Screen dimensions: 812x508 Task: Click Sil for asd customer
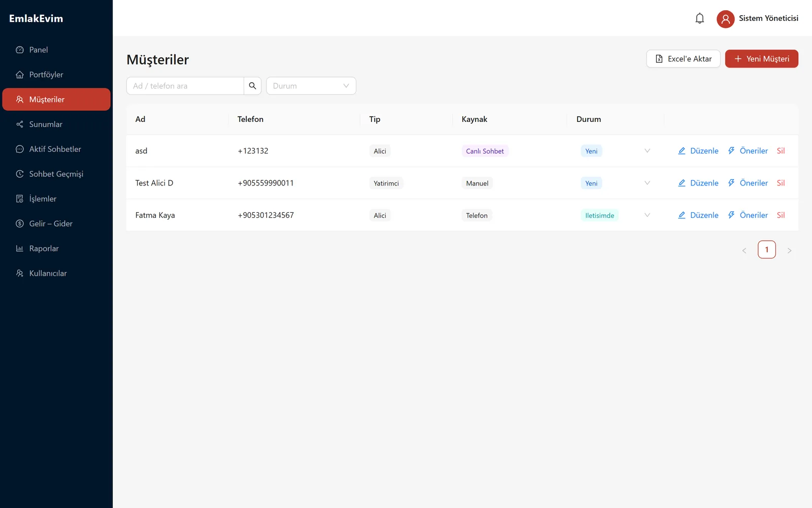coord(781,151)
